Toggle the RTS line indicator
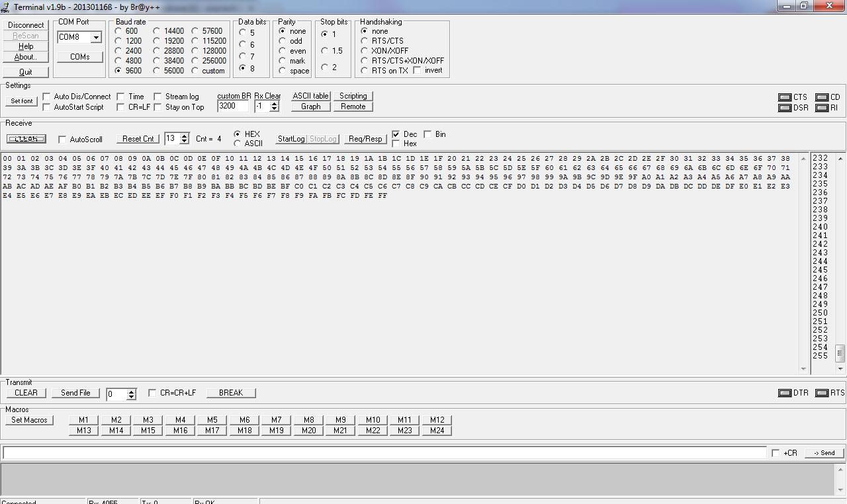Screen dimensions: 847x504 click(x=822, y=393)
